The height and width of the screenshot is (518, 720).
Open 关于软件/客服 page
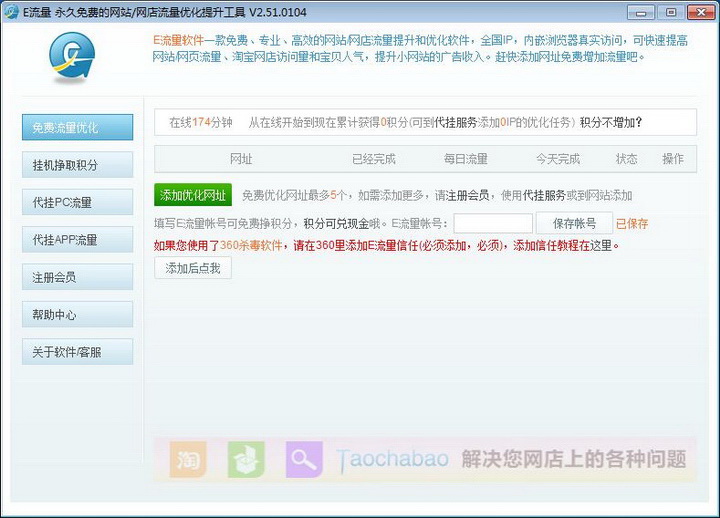78,352
